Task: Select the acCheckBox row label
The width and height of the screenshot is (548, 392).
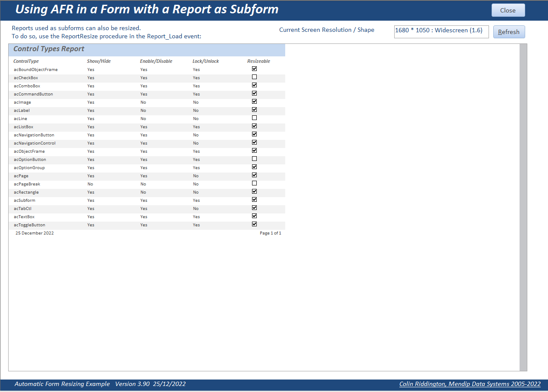Action: 26,77
